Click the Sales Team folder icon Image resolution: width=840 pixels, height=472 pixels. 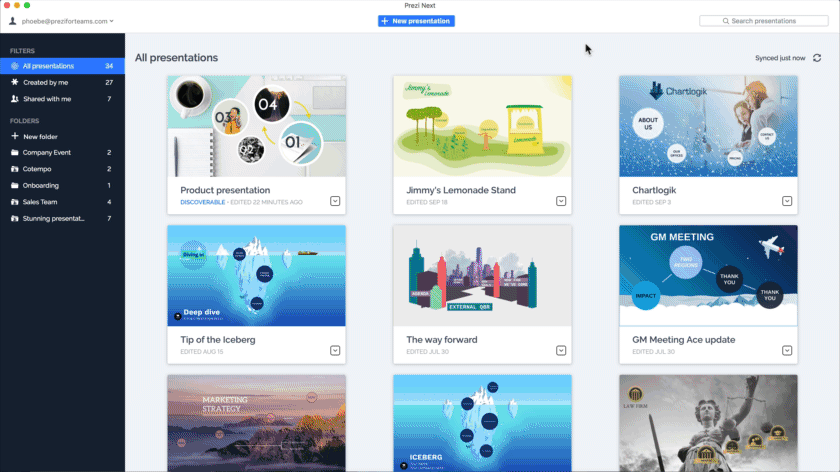pyautogui.click(x=14, y=202)
